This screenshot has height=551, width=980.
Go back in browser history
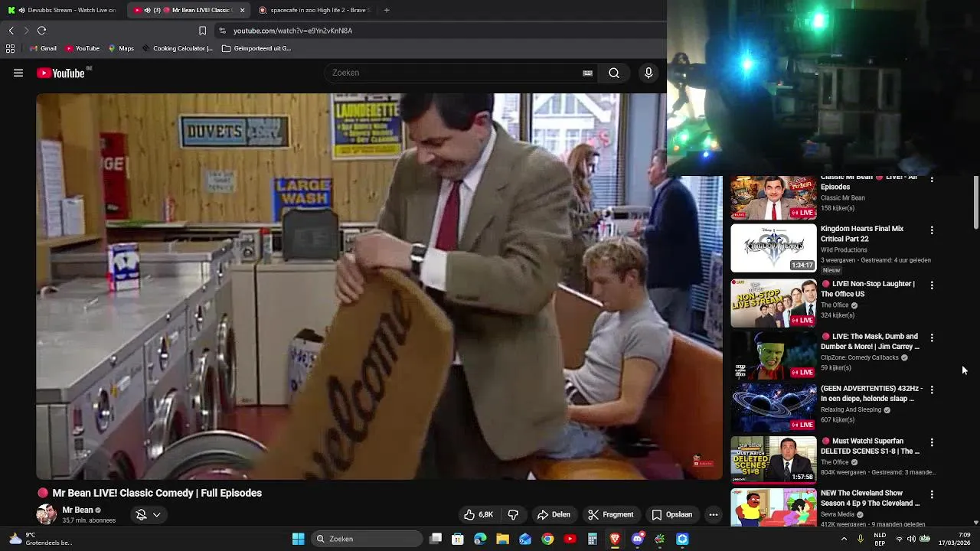[11, 31]
